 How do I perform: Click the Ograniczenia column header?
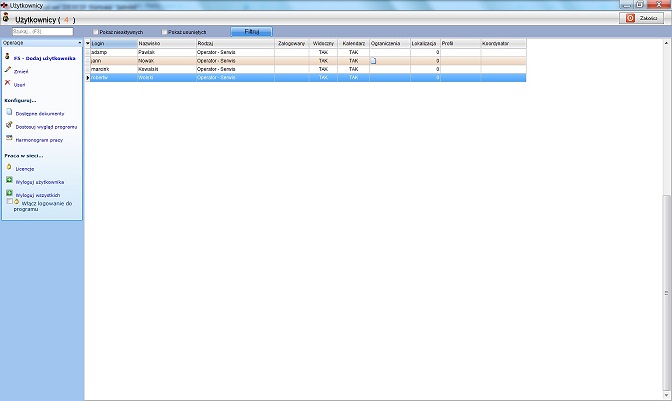tap(390, 43)
